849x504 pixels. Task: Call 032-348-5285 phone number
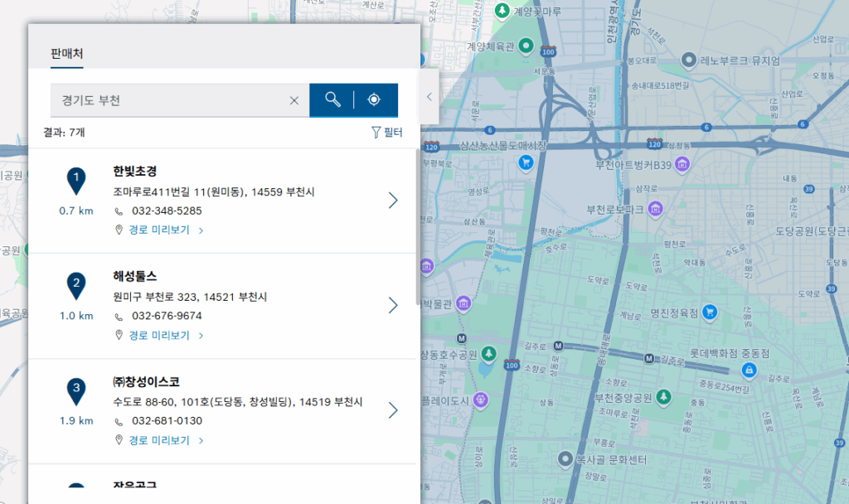[167, 211]
